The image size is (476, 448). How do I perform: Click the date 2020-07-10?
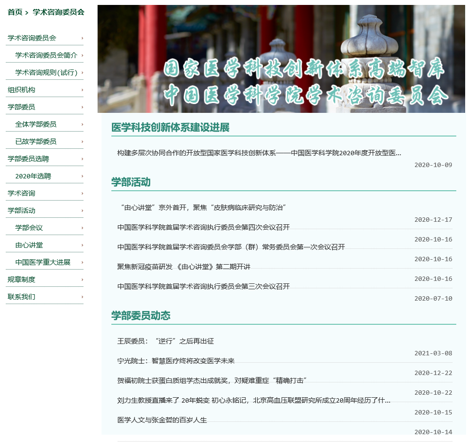[x=433, y=299]
